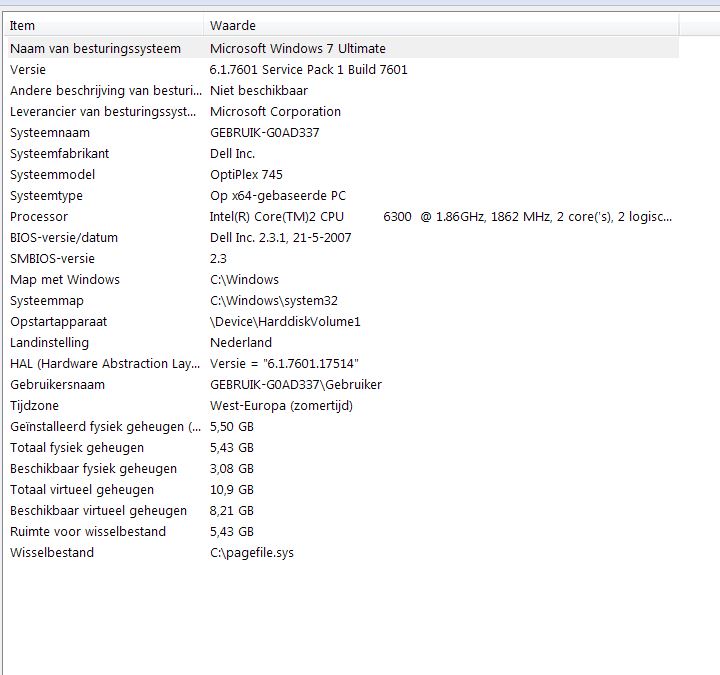720x675 pixels.
Task: Select 'Beschikbaar virtueel geheugen' row
Action: pyautogui.click(x=99, y=511)
